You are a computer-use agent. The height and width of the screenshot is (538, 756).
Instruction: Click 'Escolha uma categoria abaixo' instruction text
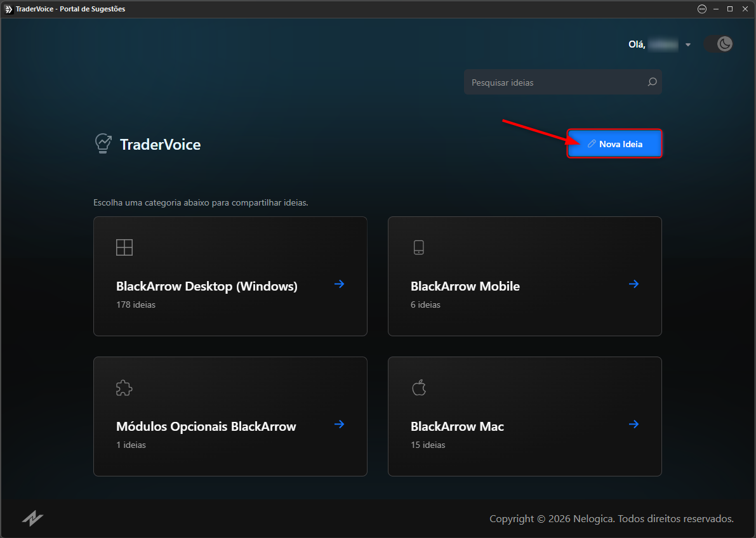201,202
